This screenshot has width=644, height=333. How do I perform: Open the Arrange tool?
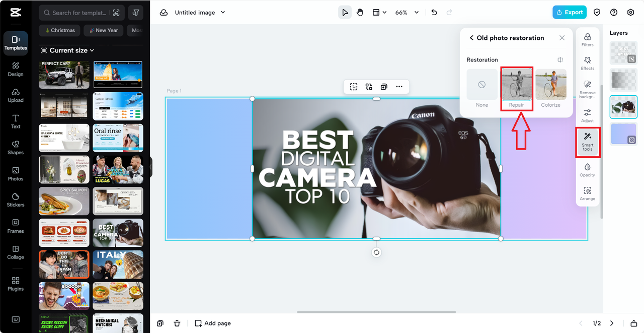[x=587, y=194]
